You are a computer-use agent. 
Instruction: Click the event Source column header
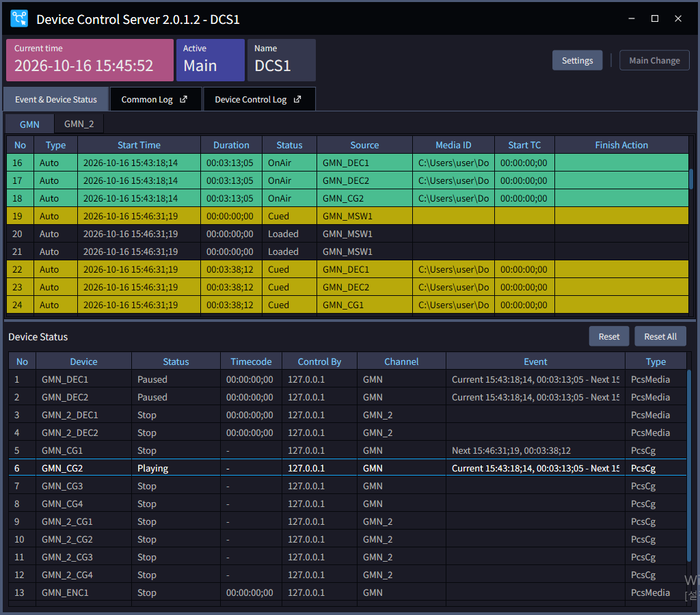(x=364, y=145)
